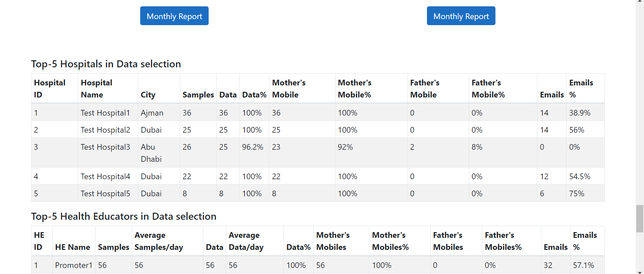Viewport: 644px width, 274px height.
Task: Click the Ajman city cell
Action: [152, 113]
